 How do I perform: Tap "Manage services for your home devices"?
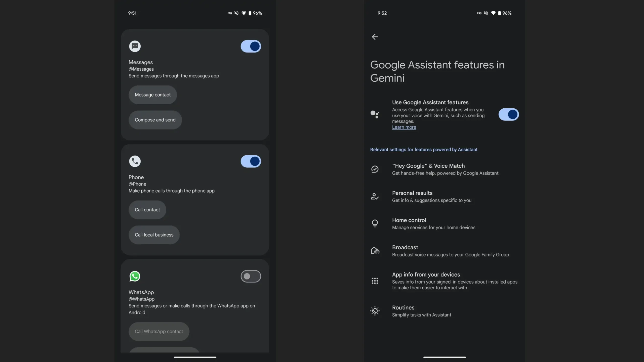pyautogui.click(x=434, y=228)
